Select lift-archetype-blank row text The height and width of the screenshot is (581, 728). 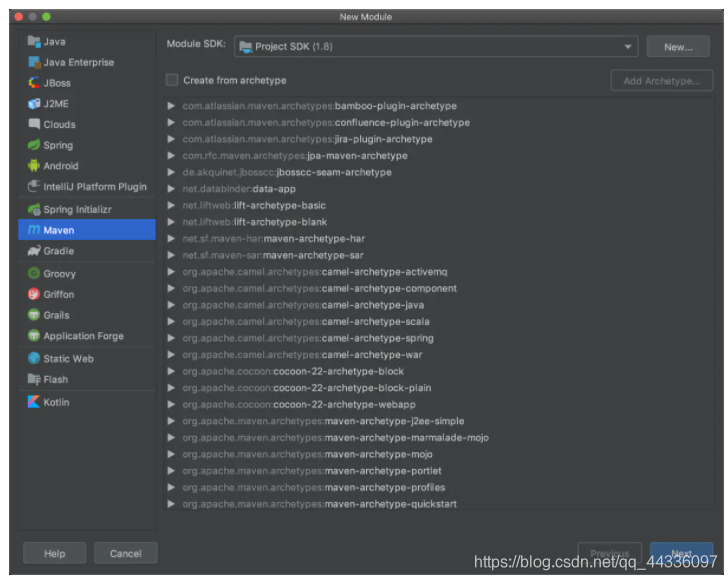coord(254,222)
